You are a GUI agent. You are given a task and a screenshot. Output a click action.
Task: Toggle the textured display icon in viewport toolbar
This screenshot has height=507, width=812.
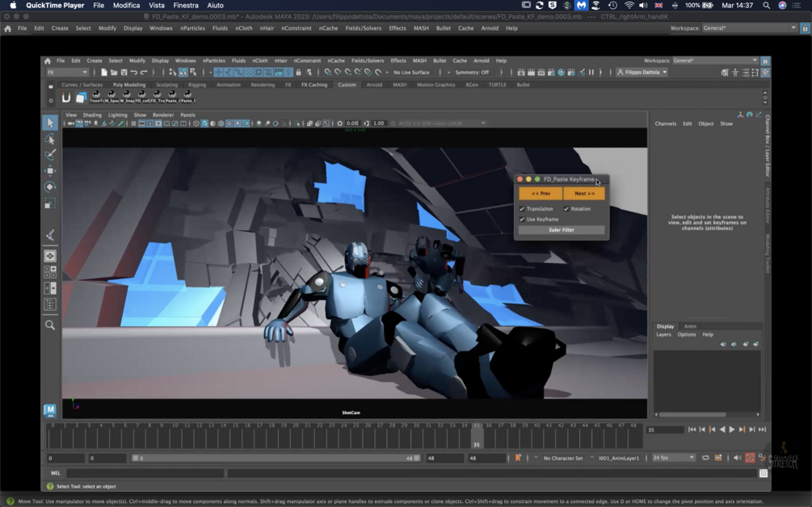[229, 124]
